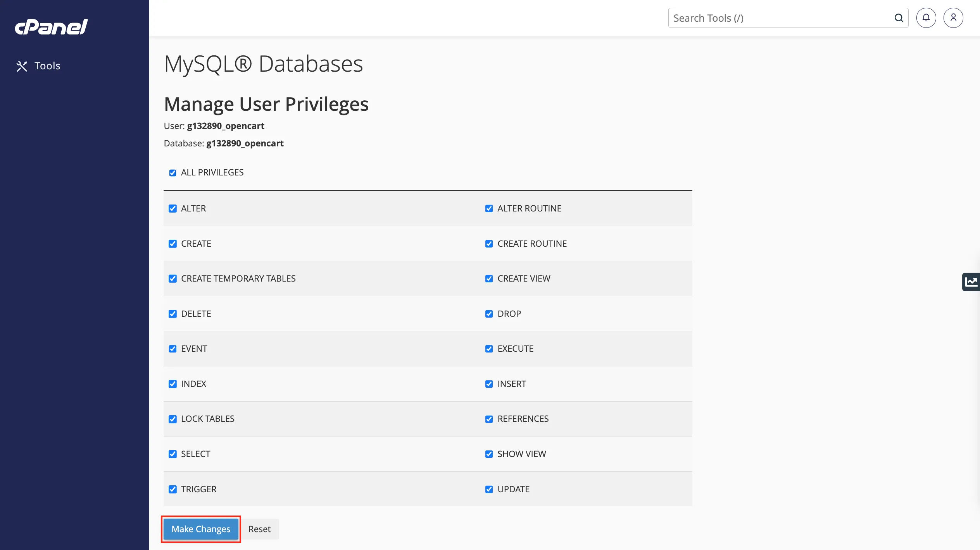Click the Manage User Privileges heading
The height and width of the screenshot is (550, 980).
coord(266,104)
